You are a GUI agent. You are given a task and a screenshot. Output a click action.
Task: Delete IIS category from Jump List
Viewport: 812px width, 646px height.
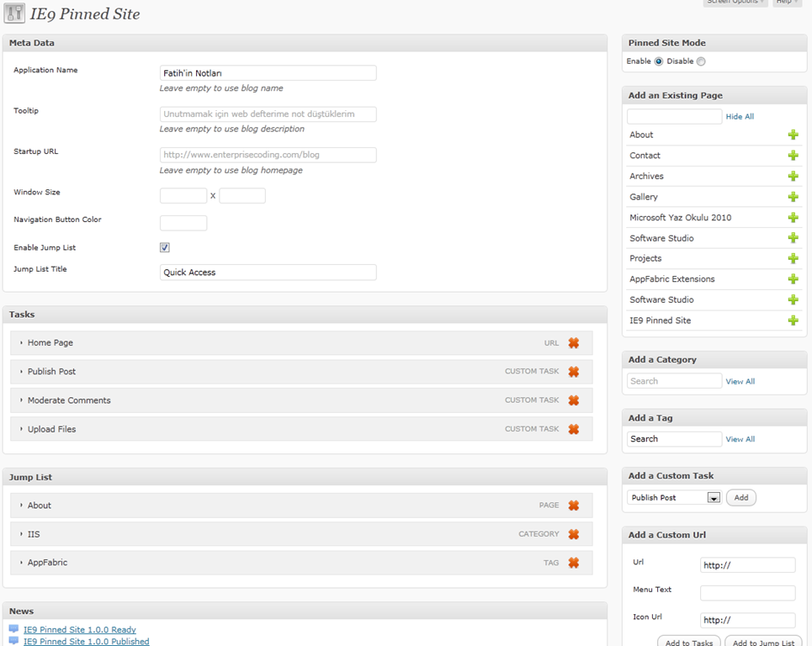(x=573, y=534)
